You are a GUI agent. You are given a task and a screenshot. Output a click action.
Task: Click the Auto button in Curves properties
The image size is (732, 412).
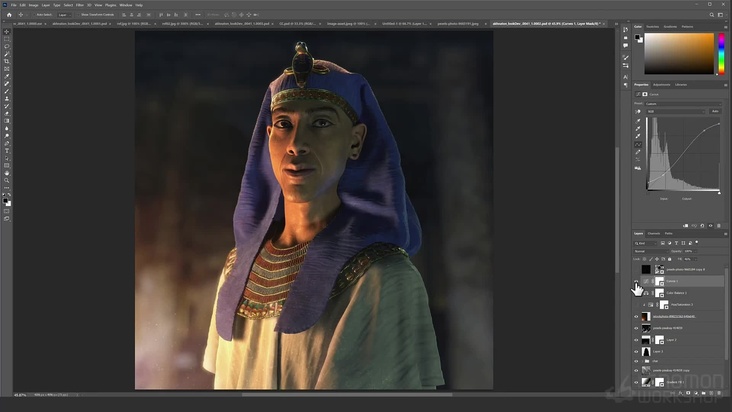(715, 112)
